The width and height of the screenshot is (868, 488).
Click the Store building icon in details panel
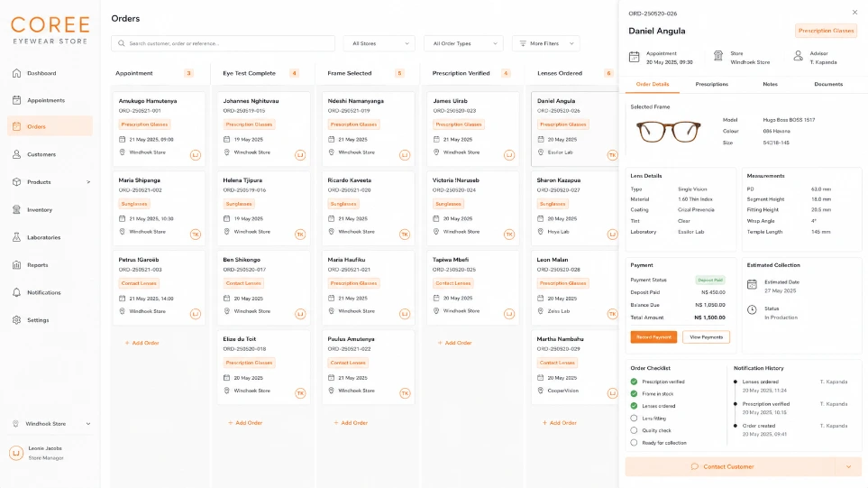coord(718,56)
